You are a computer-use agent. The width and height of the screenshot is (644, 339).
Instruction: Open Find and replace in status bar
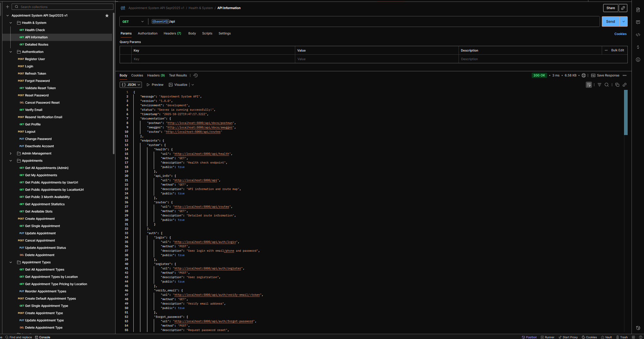(x=19, y=337)
